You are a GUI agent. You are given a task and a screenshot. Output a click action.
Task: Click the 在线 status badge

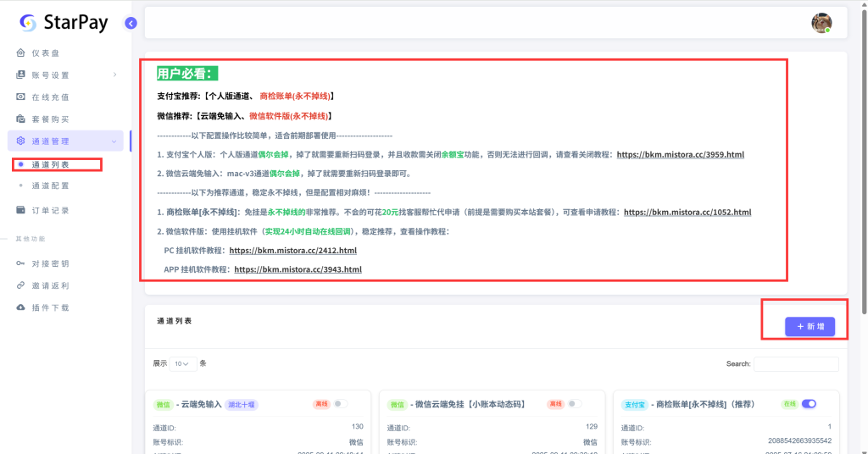789,404
